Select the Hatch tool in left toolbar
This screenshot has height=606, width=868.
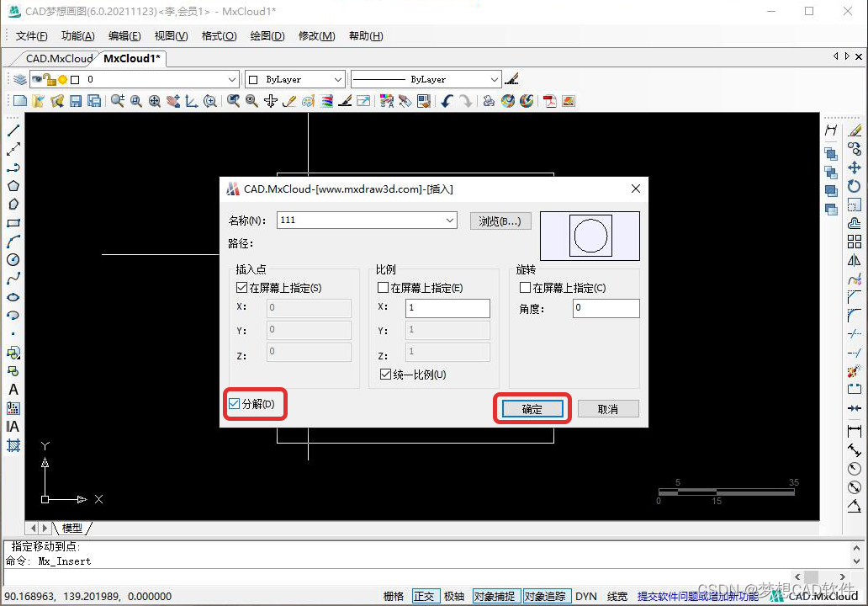tap(13, 445)
